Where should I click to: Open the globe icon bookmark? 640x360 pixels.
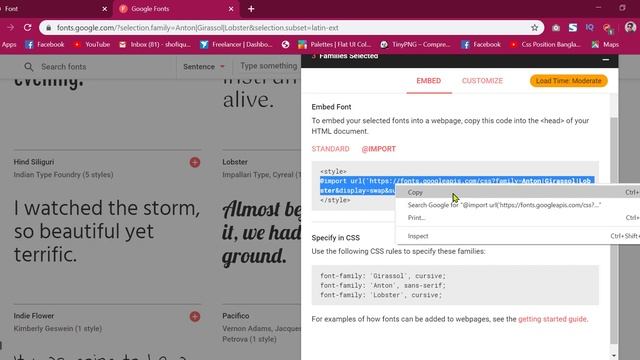click(x=285, y=44)
